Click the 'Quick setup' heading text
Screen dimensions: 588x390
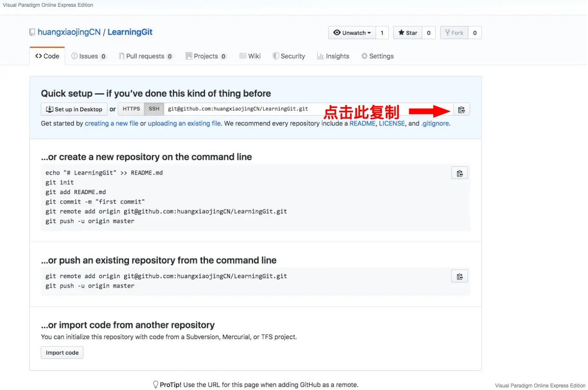(156, 94)
